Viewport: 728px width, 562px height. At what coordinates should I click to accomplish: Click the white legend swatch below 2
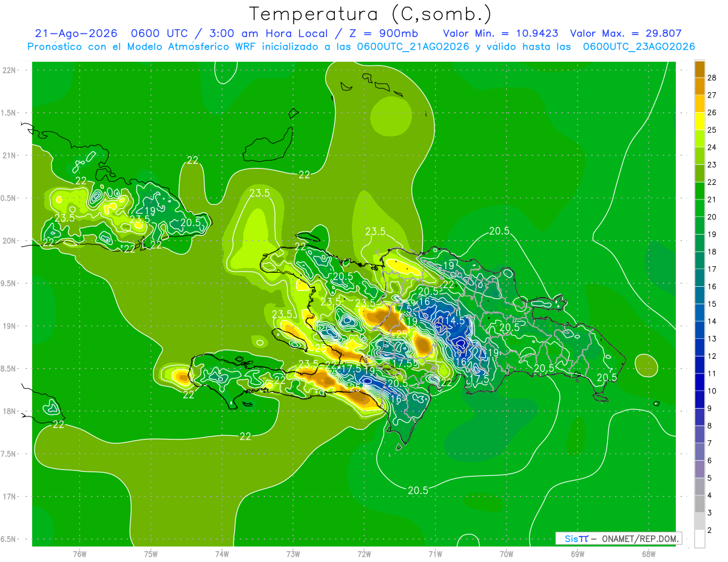pyautogui.click(x=699, y=539)
